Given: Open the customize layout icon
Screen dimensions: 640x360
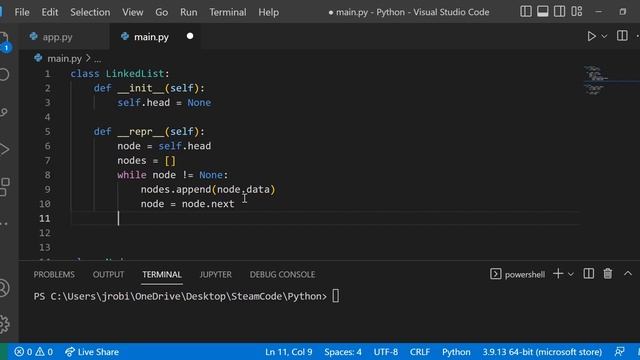Looking at the screenshot, I should [x=576, y=11].
